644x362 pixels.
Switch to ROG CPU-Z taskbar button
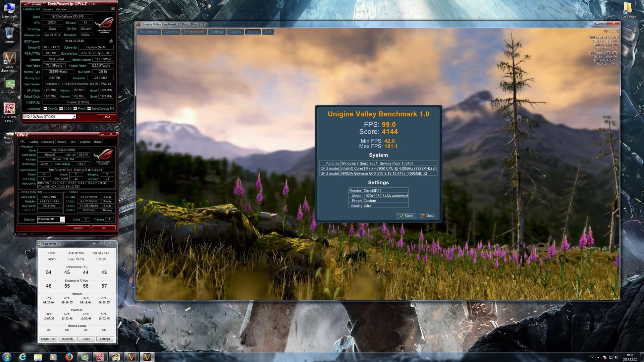click(100, 357)
